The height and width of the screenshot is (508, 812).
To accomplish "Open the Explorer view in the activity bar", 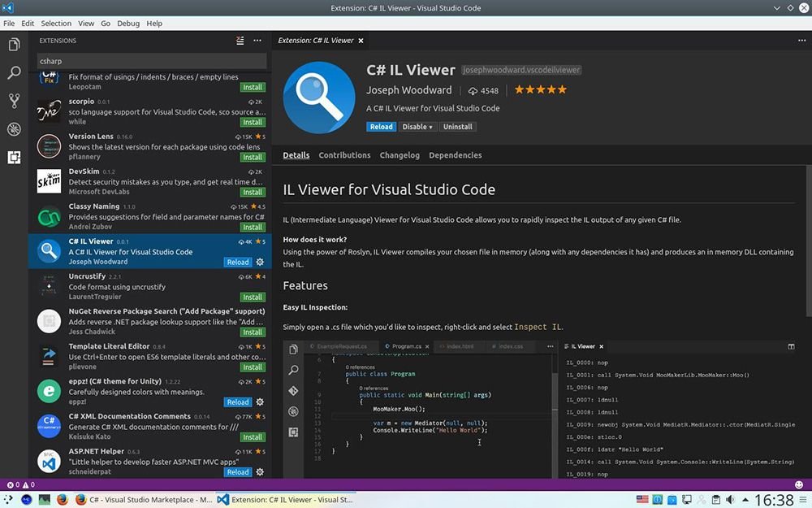I will point(13,45).
